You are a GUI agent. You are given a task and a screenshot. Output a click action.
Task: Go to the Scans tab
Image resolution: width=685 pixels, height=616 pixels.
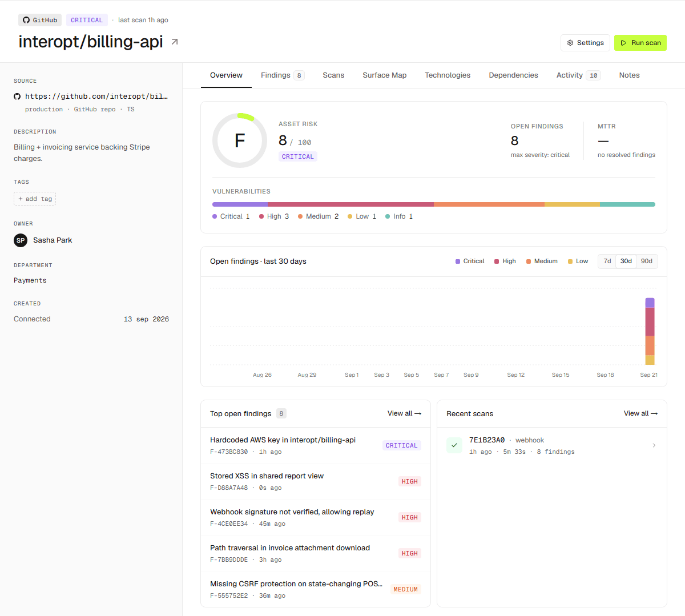pyautogui.click(x=333, y=75)
